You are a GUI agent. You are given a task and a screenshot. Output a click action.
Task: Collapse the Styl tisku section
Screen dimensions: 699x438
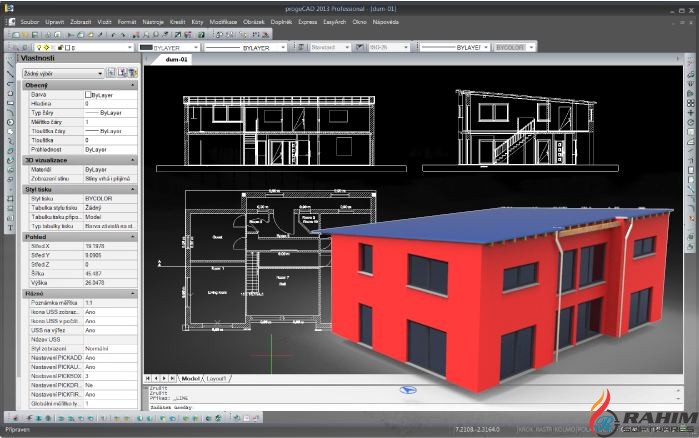click(132, 189)
